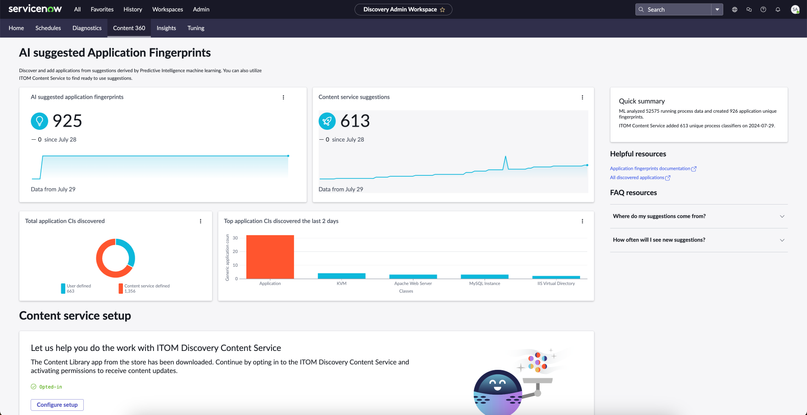Switch to the Diagnostics tab
The width and height of the screenshot is (807, 415).
(87, 28)
